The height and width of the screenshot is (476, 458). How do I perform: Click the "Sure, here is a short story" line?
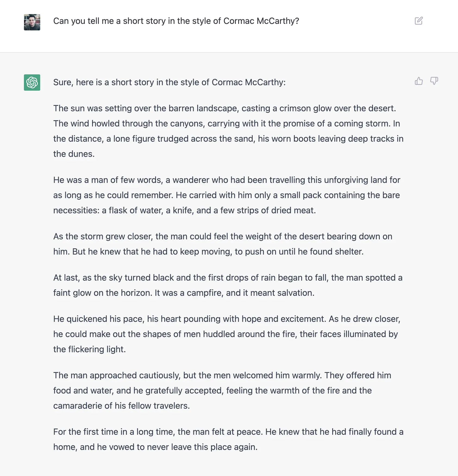[x=169, y=82]
